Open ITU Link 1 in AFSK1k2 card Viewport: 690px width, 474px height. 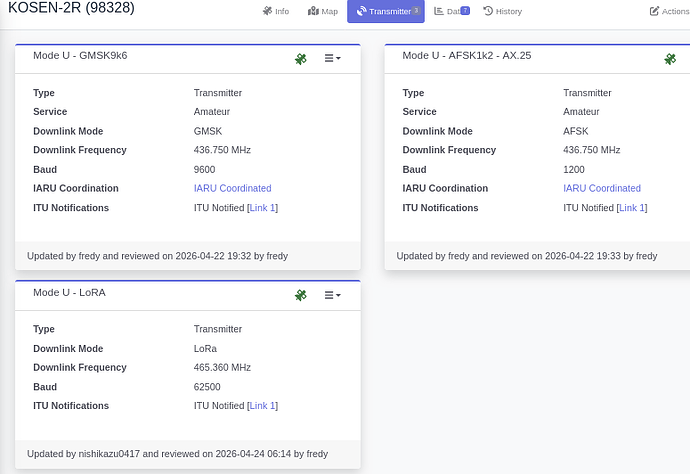[631, 208]
